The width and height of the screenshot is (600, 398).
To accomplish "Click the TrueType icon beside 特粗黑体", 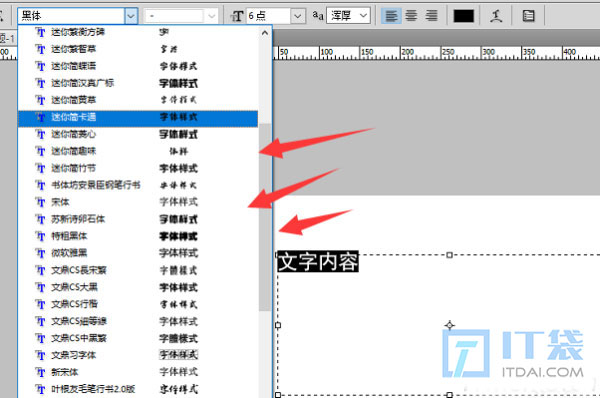I will pos(40,236).
